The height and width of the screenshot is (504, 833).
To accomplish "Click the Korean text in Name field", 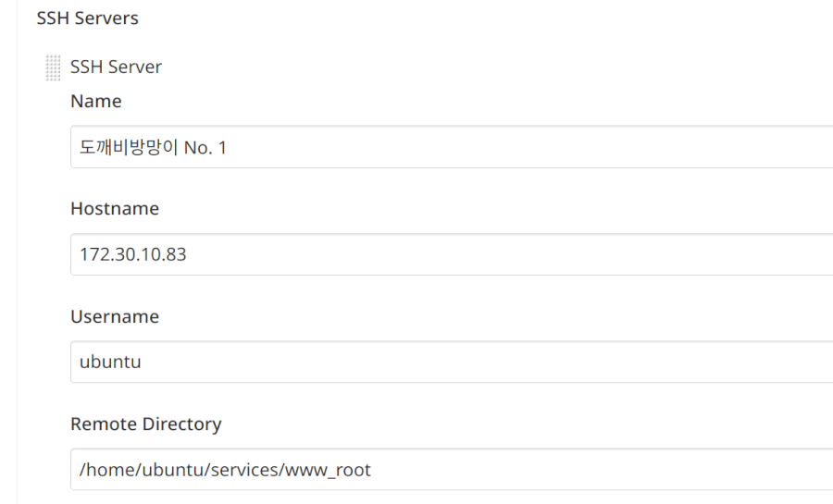I will coord(131,147).
